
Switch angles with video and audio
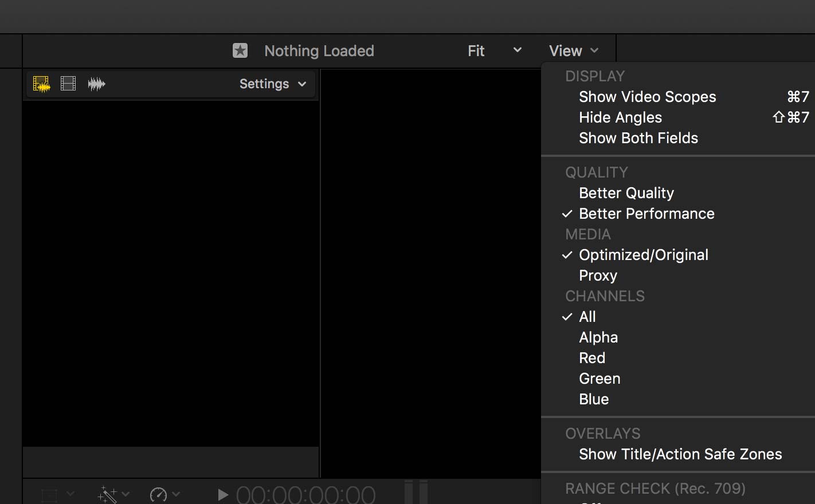(41, 84)
